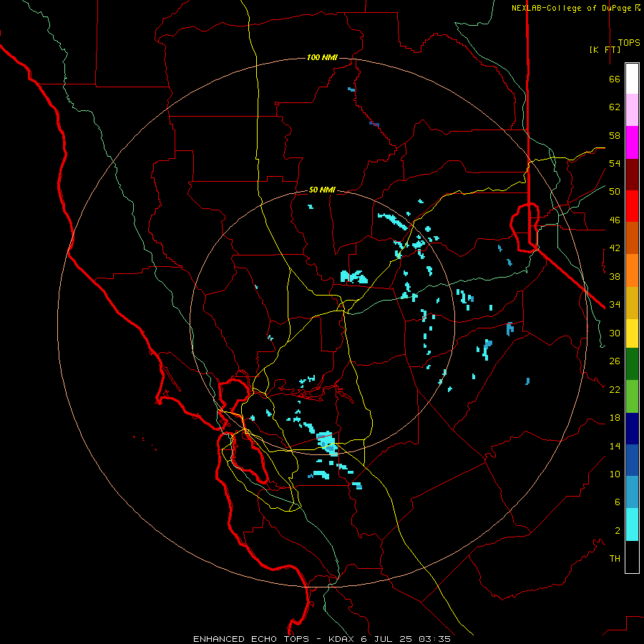Click the 46 value on the legend scale
This screenshot has height=644, width=644.
point(615,220)
